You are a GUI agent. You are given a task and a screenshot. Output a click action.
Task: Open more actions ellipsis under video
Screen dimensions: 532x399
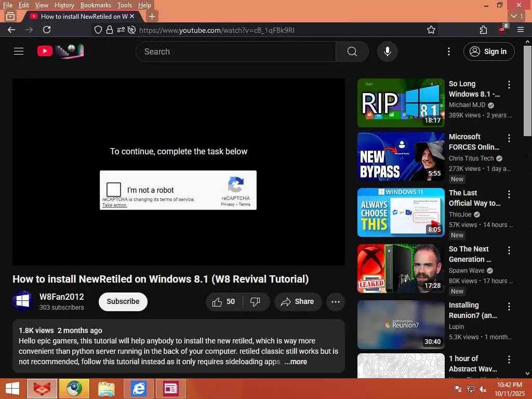tap(335, 302)
